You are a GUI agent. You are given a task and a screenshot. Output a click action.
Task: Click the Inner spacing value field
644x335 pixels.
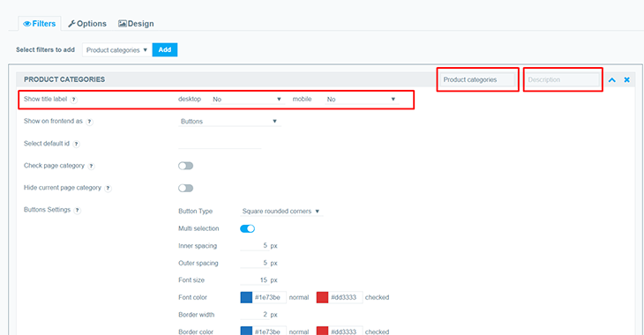[x=254, y=246]
